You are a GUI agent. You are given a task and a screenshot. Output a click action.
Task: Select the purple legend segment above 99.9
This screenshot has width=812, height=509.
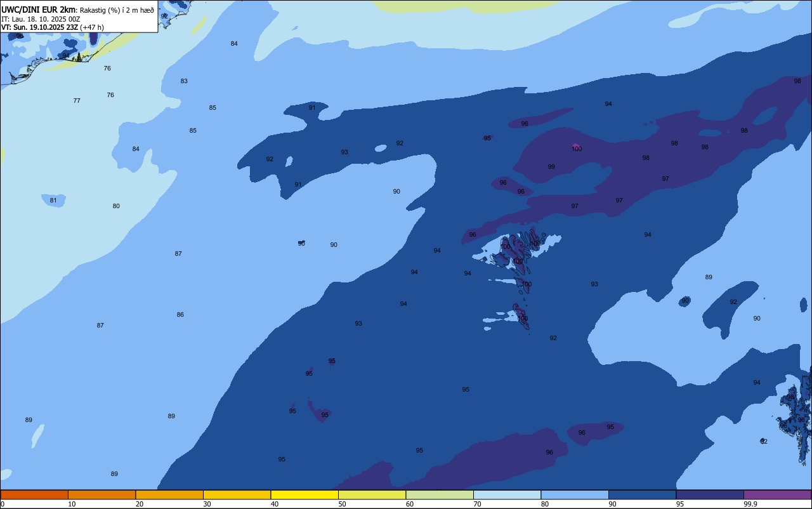tap(777, 494)
